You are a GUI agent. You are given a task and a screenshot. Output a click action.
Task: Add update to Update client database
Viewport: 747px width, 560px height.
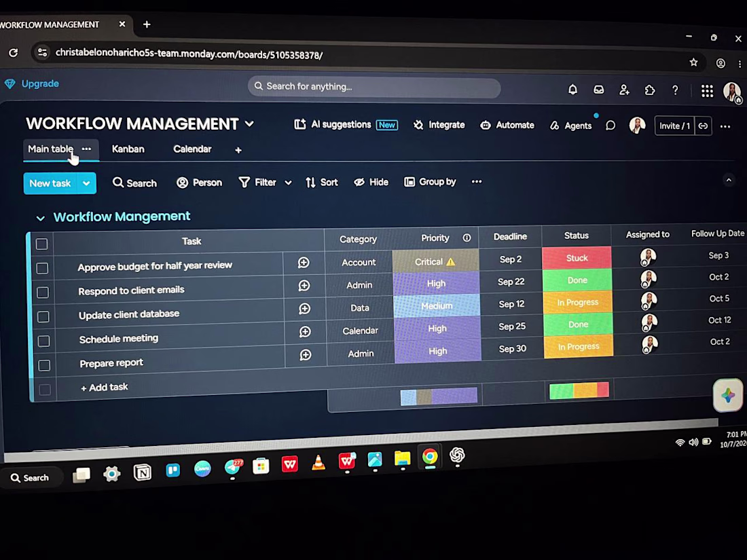(x=304, y=309)
